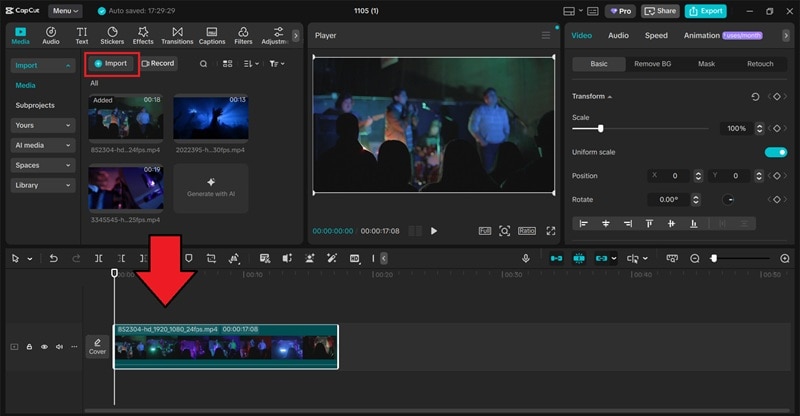Toggle auto snapping on timeline
800x416 pixels.
579,259
